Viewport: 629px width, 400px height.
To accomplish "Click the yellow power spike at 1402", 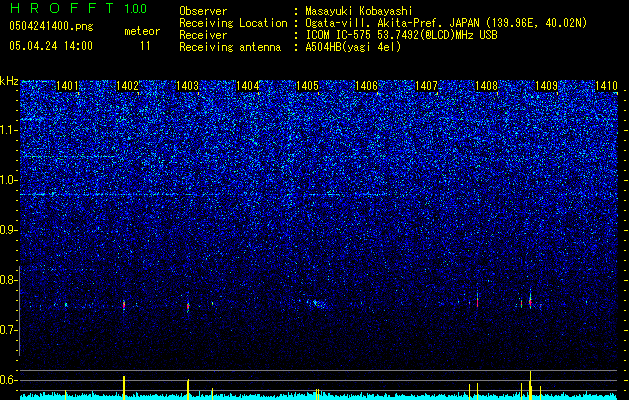I will click(124, 388).
